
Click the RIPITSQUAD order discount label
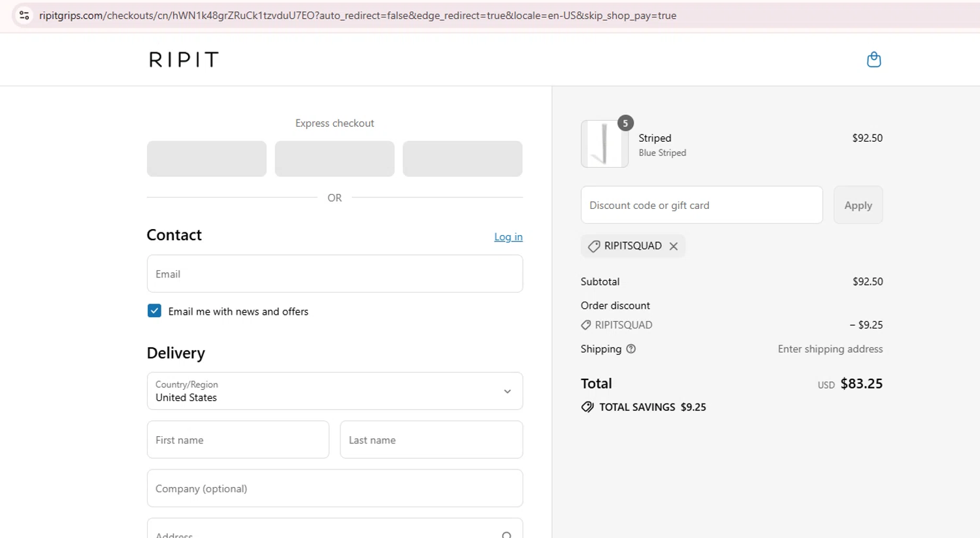pos(623,324)
